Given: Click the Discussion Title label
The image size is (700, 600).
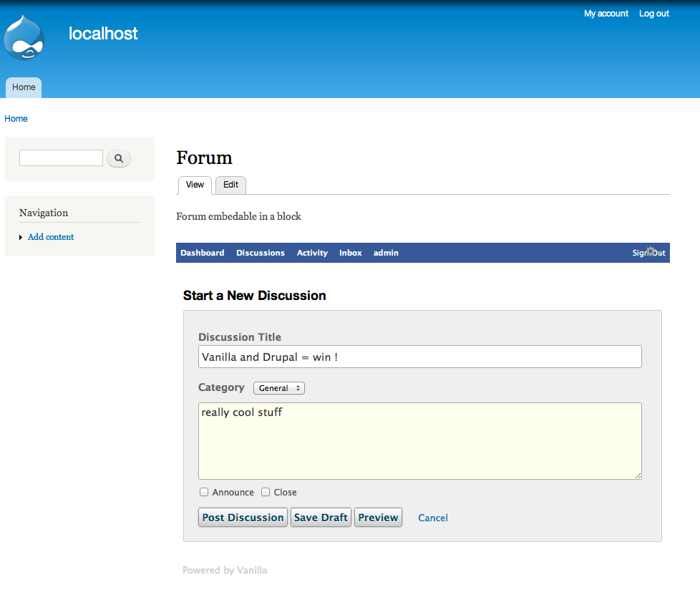Looking at the screenshot, I should tap(240, 337).
